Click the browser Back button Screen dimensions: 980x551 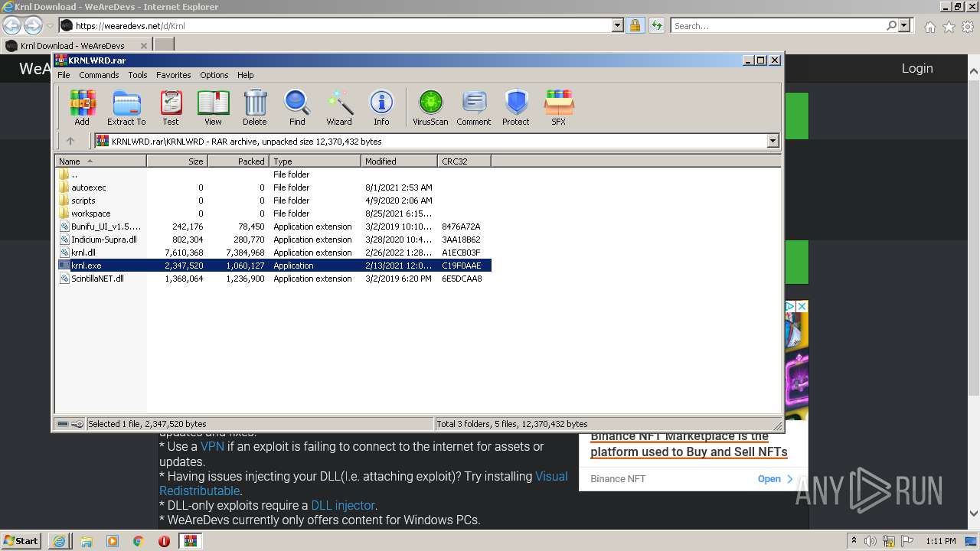pyautogui.click(x=12, y=25)
